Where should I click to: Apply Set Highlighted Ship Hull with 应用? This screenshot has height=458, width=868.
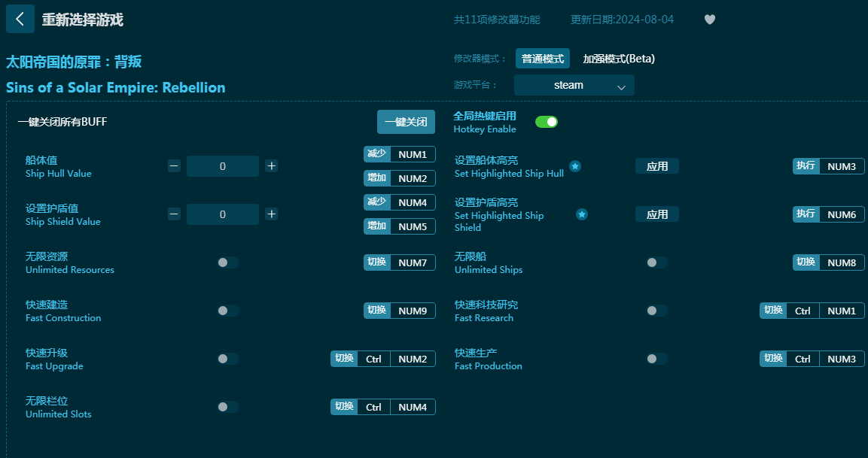click(x=657, y=166)
